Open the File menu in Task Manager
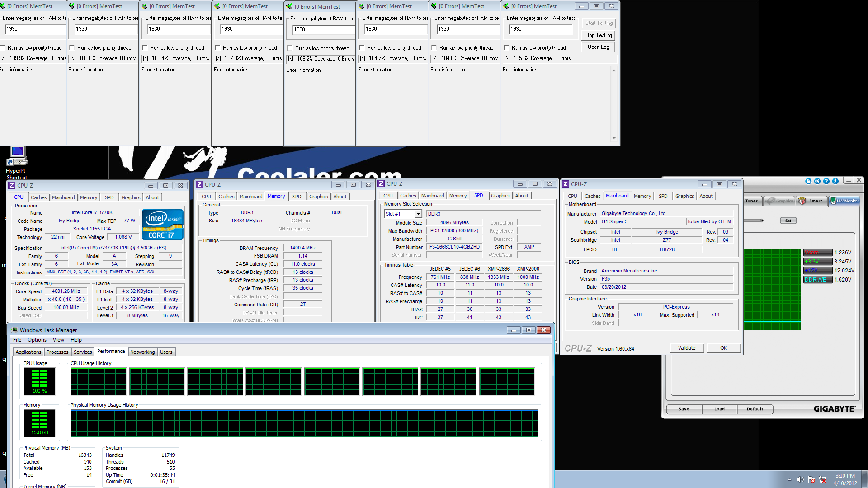 point(17,340)
